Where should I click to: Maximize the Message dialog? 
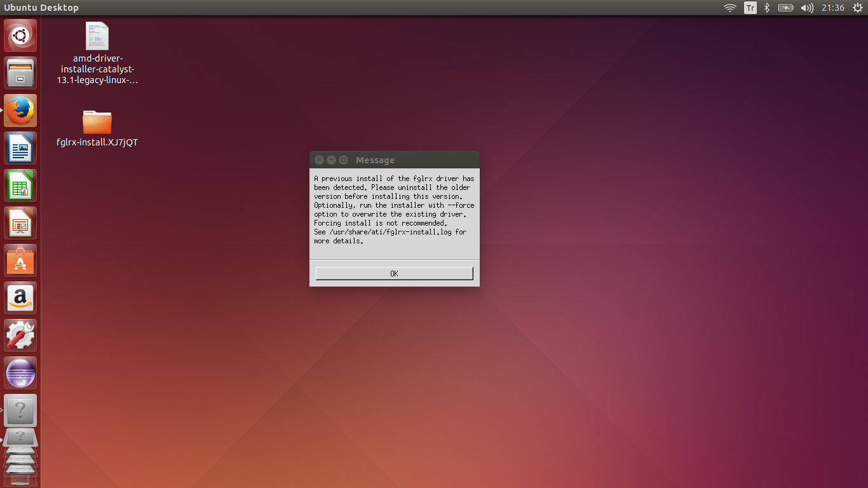[x=343, y=160]
